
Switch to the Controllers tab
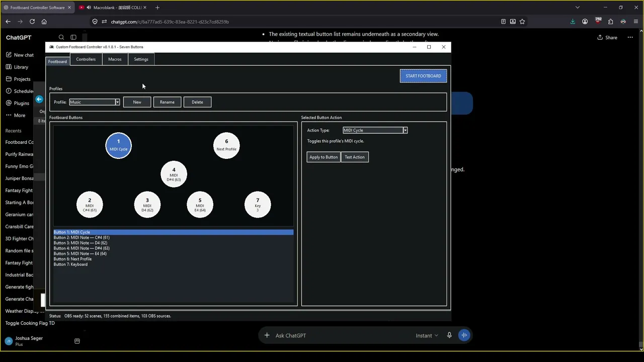click(86, 59)
